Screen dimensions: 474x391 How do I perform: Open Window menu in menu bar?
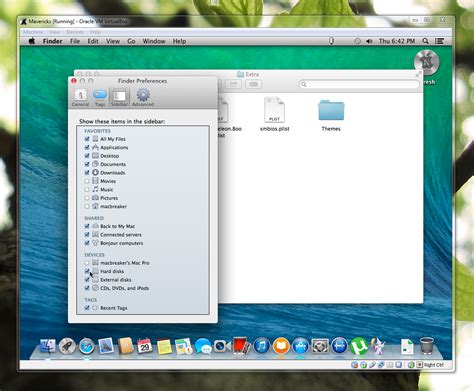[154, 41]
